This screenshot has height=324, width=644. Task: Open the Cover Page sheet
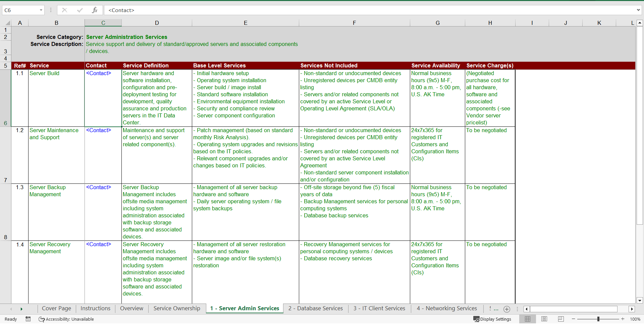point(56,309)
